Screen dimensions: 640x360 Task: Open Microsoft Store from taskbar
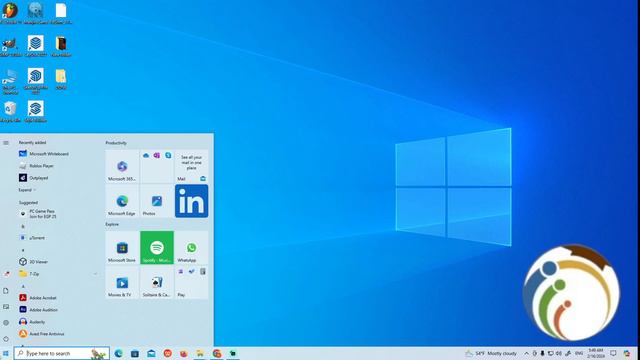[135, 353]
